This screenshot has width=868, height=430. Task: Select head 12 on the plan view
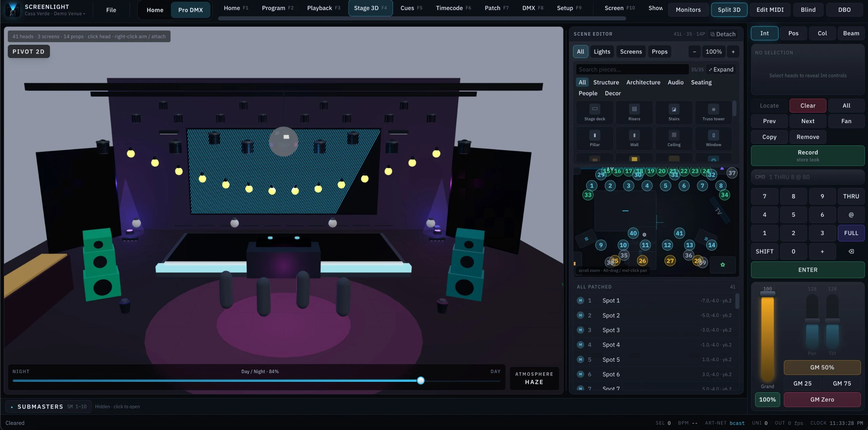(x=667, y=245)
